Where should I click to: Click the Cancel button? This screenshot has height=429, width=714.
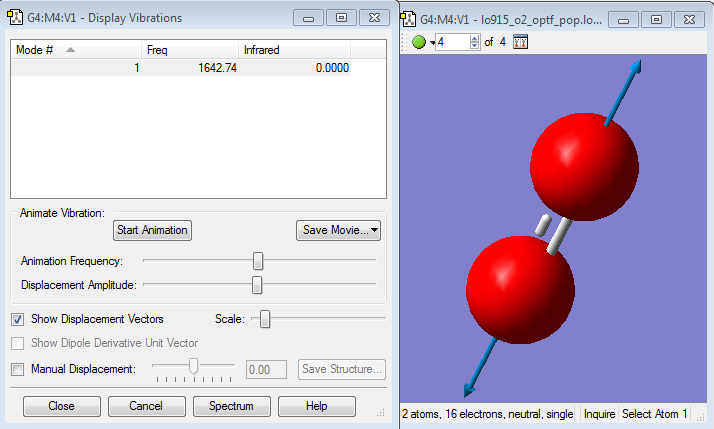tap(146, 406)
